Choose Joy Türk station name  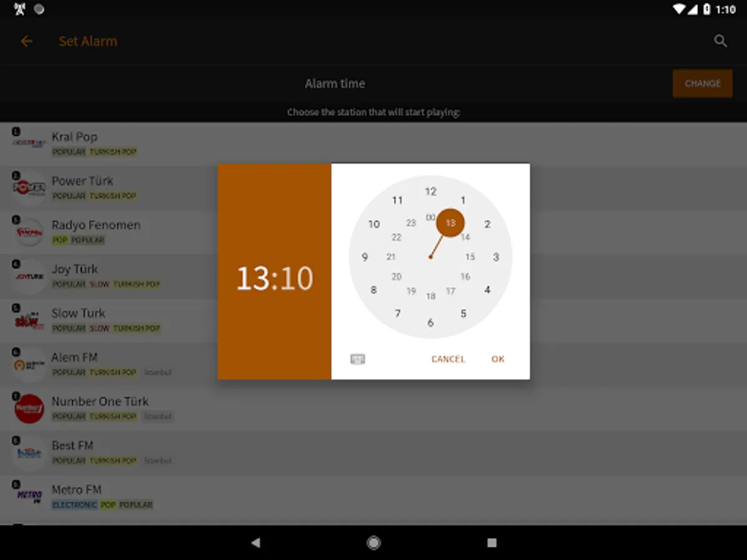click(75, 269)
